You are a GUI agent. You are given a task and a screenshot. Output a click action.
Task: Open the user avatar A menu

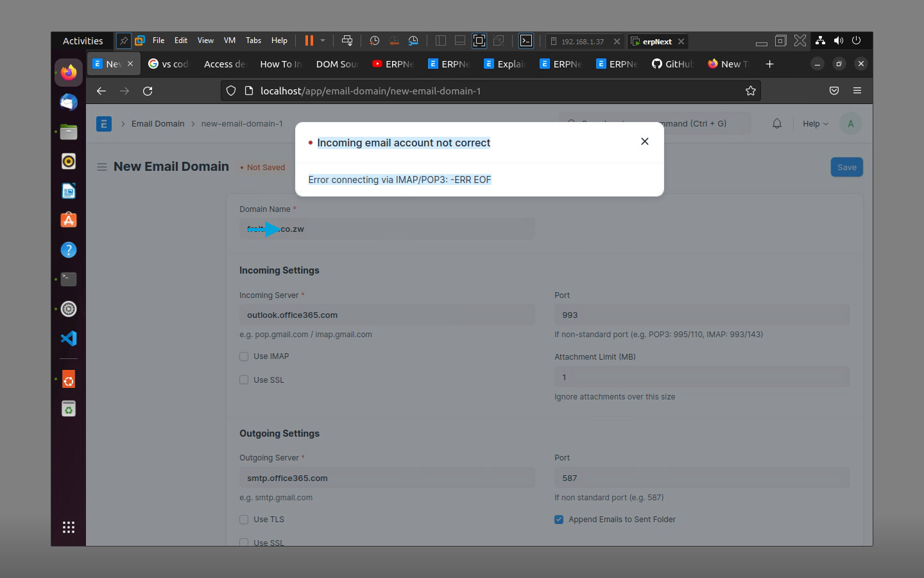coord(851,123)
